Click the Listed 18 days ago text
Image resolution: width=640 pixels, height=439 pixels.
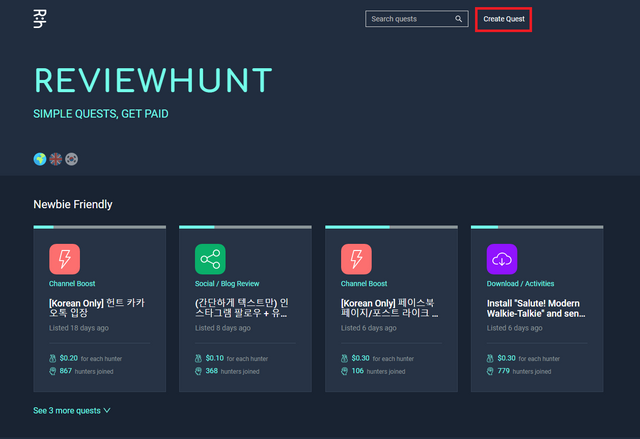(79, 328)
